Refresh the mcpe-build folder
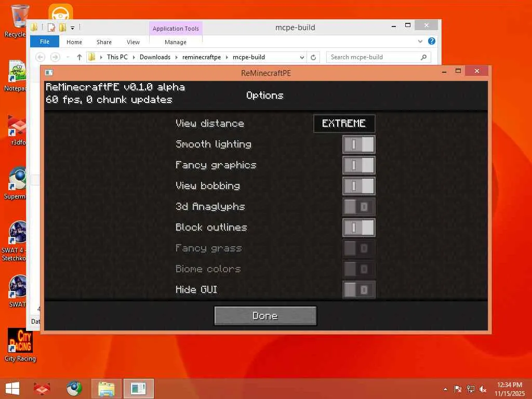This screenshot has height=399, width=532. click(313, 57)
